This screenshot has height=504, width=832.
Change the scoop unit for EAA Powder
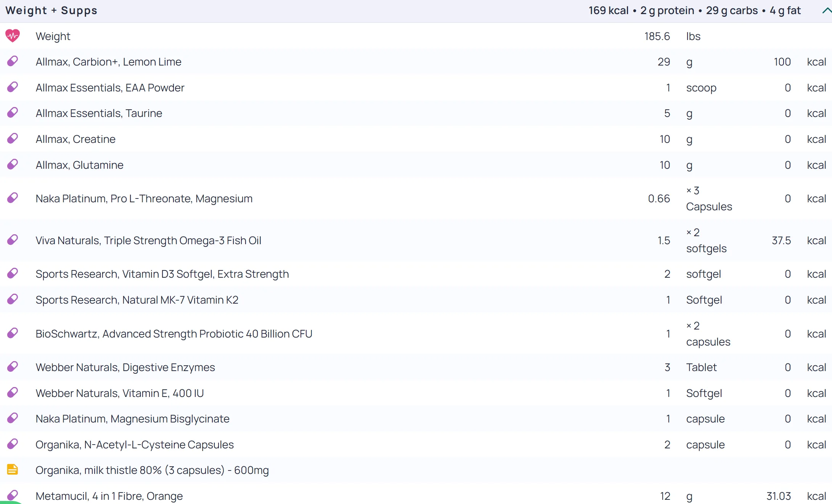701,88
